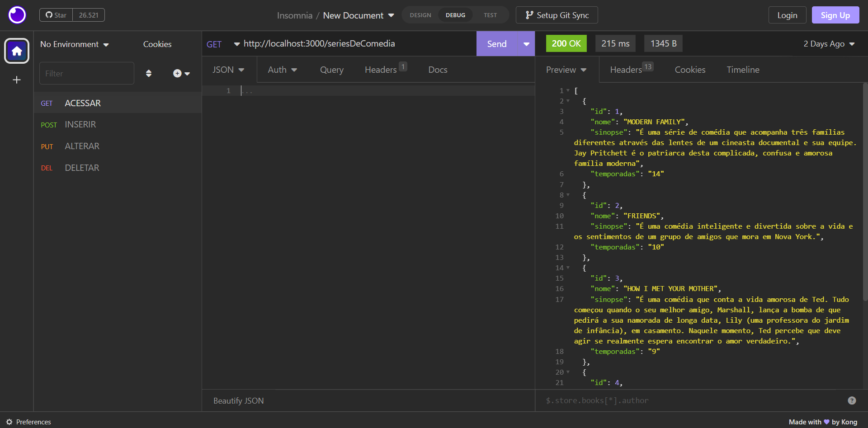
Task: Create a project with the sidebar plus icon
Action: pos(17,80)
